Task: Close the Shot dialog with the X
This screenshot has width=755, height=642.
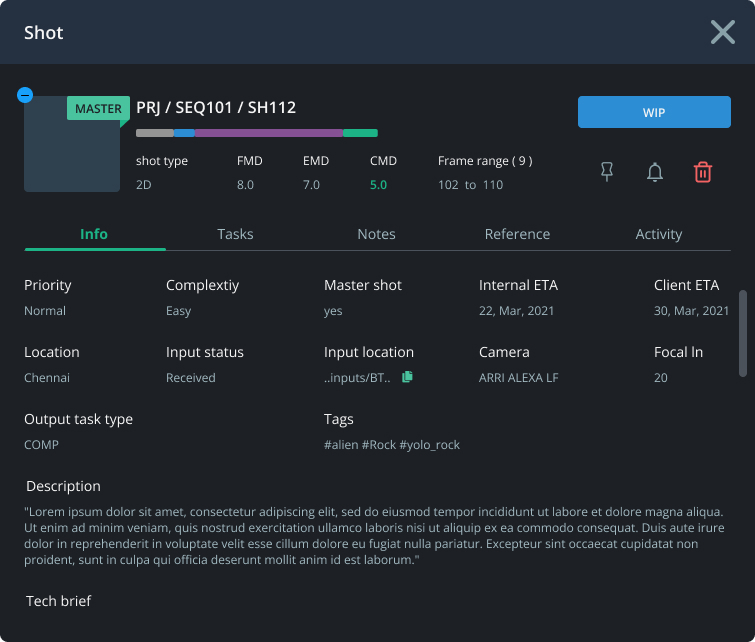Action: coord(722,32)
